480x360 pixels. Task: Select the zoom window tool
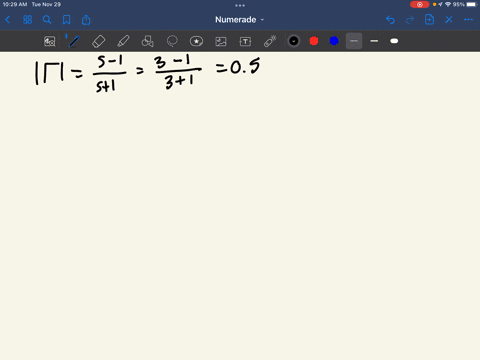click(x=50, y=41)
